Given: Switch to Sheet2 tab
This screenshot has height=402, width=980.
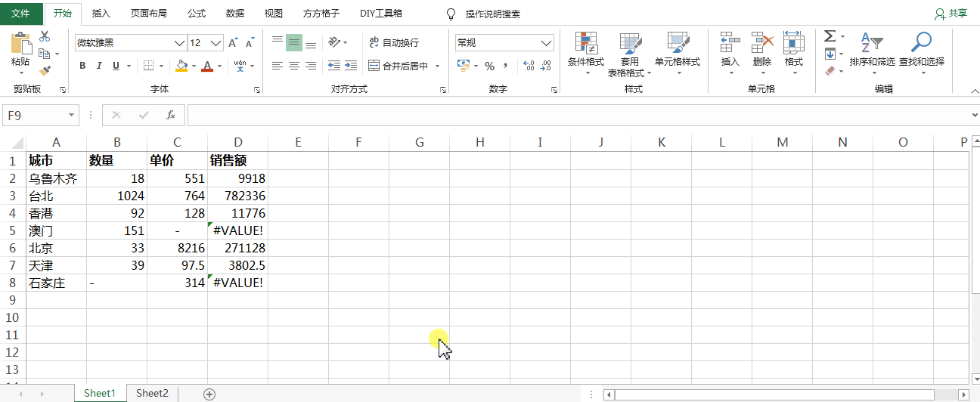Looking at the screenshot, I should 152,394.
